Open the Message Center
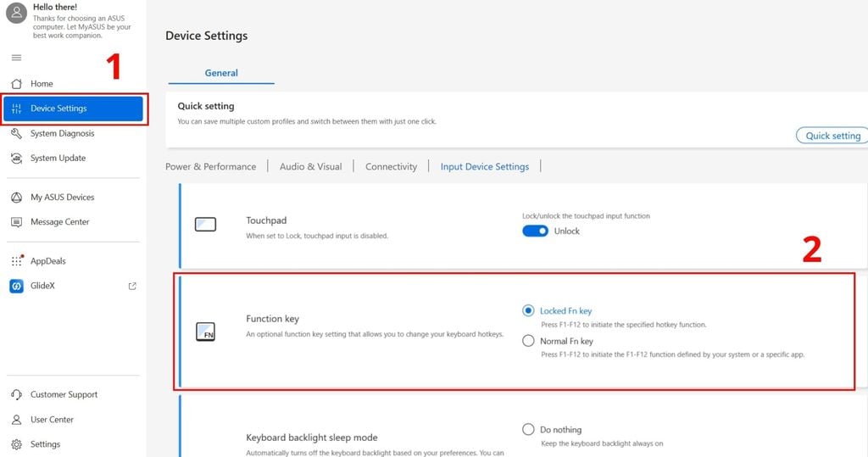Screen dimensions: 868x457 [59, 222]
